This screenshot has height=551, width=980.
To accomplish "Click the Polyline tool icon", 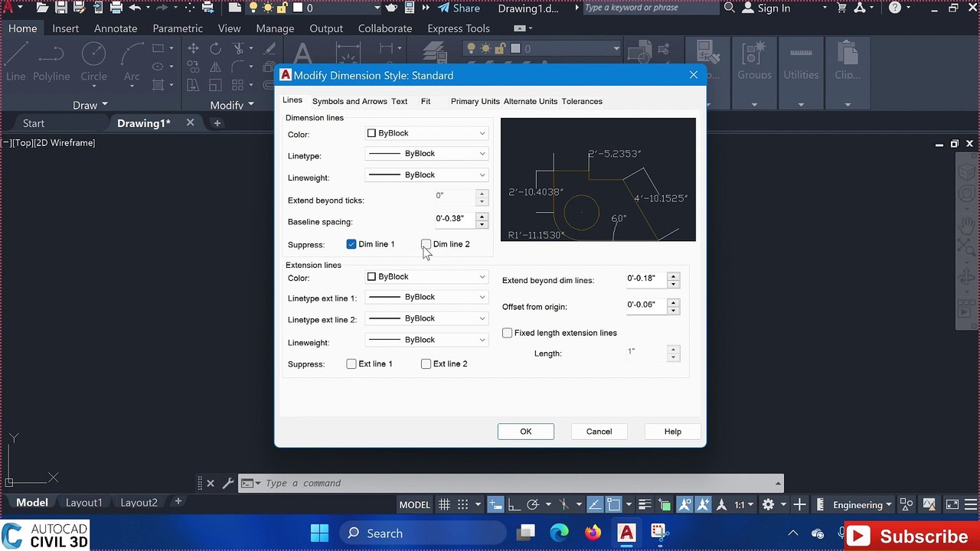I will (51, 61).
